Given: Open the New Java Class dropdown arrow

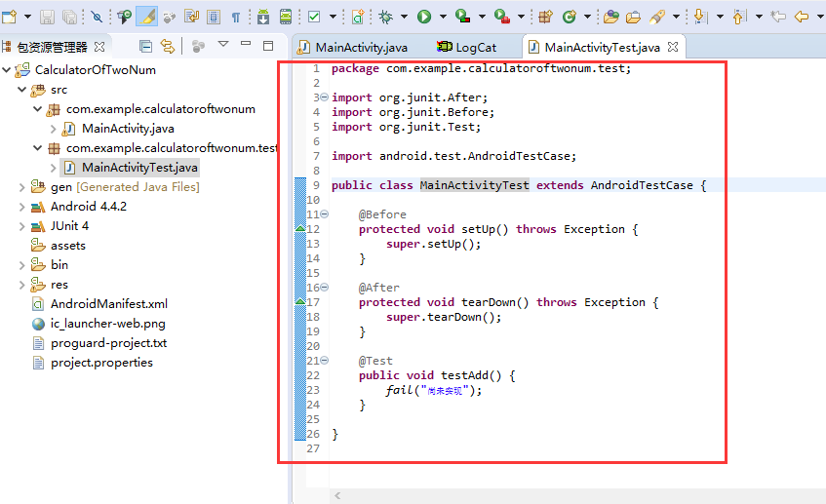Looking at the screenshot, I should pos(587,17).
